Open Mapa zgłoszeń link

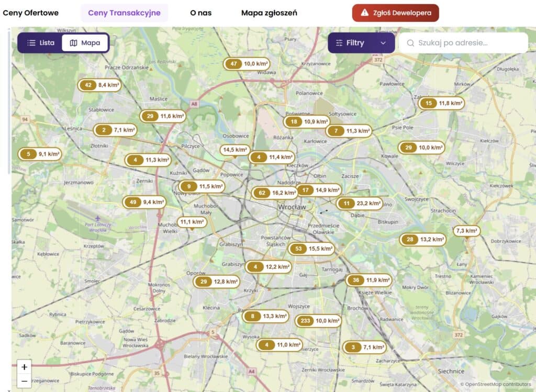coord(269,13)
